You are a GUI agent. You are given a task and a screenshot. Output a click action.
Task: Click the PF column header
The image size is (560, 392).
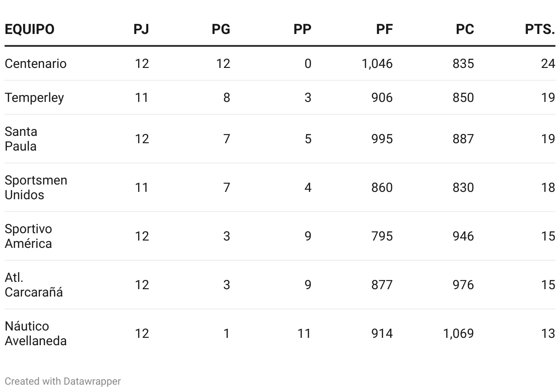point(384,29)
